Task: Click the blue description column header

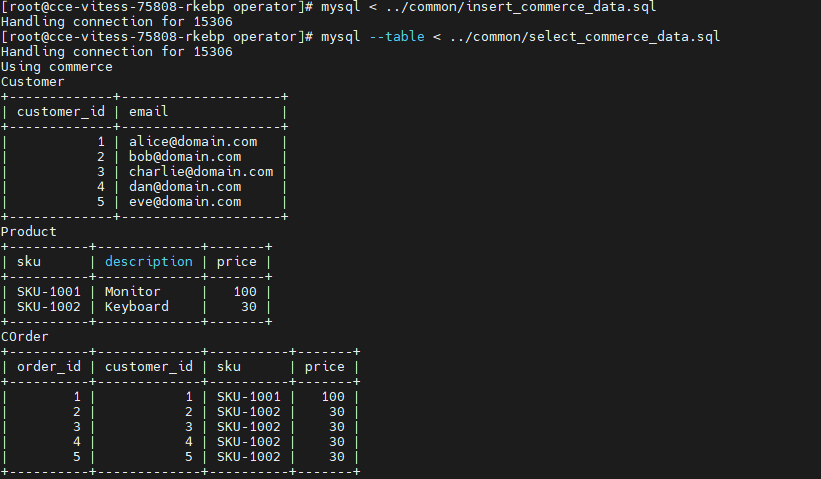Action: [x=149, y=262]
